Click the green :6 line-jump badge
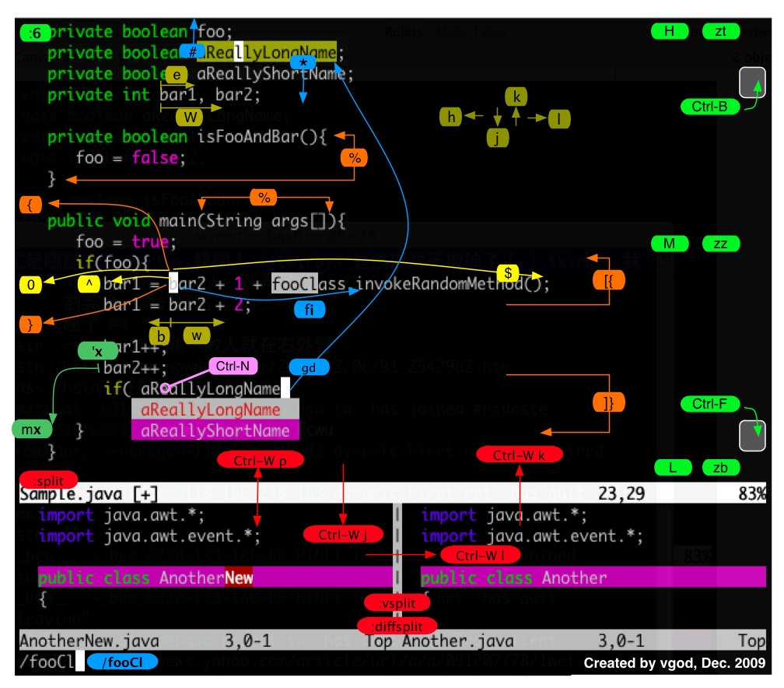 click(x=35, y=33)
